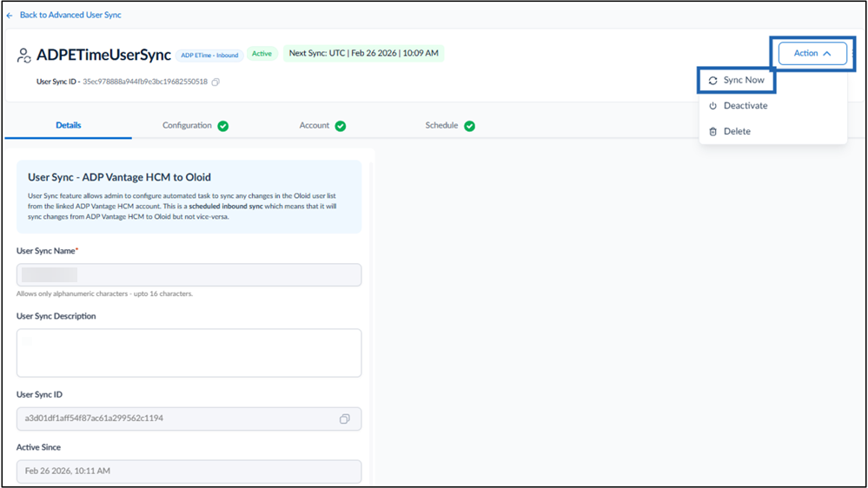Click the ADP ETime - Inbound badge

pos(209,56)
